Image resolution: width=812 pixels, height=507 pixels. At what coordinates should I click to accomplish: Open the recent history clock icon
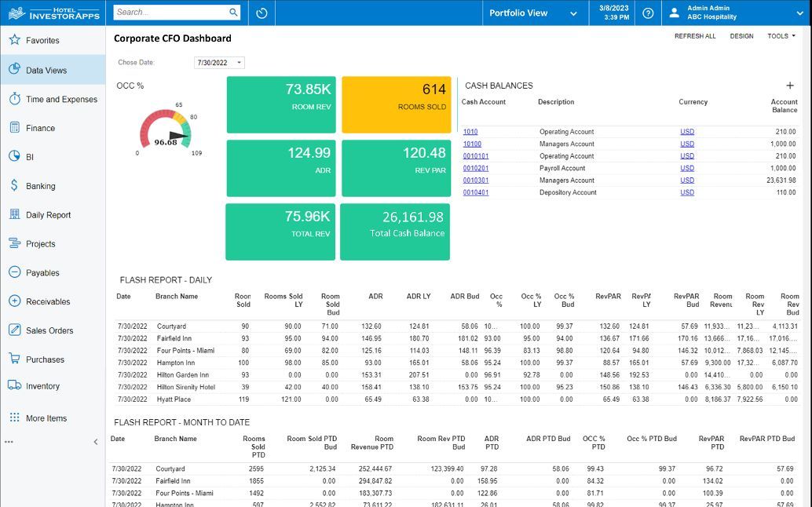click(x=262, y=13)
